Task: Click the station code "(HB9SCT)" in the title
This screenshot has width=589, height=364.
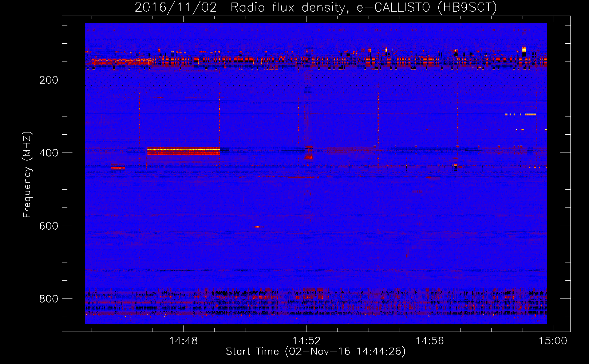Action: (467, 8)
